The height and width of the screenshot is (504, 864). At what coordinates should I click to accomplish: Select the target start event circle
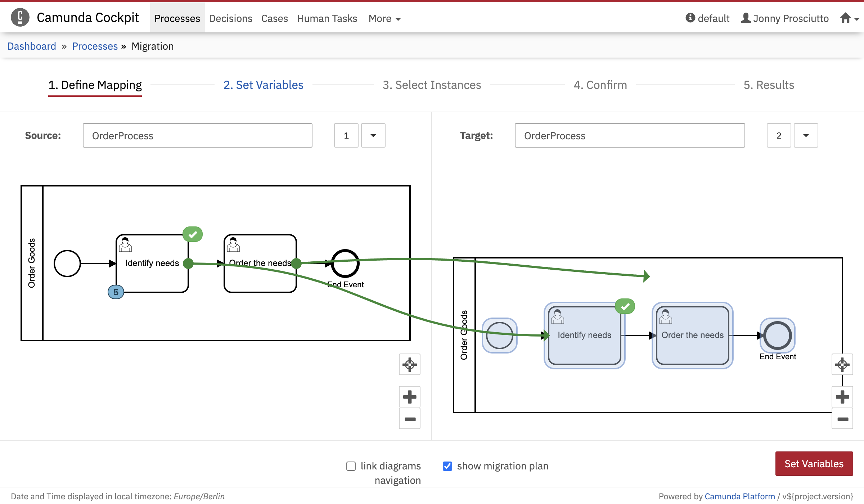(x=500, y=336)
